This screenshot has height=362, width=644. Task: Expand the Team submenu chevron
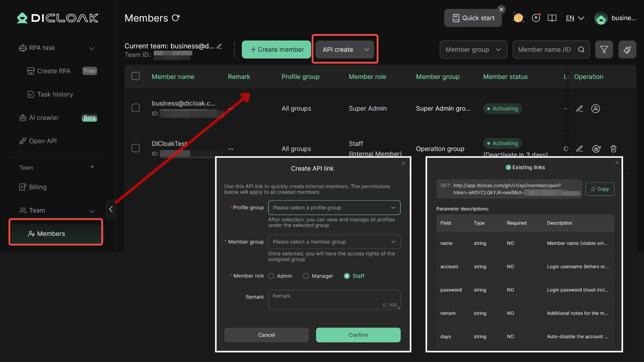tap(92, 211)
